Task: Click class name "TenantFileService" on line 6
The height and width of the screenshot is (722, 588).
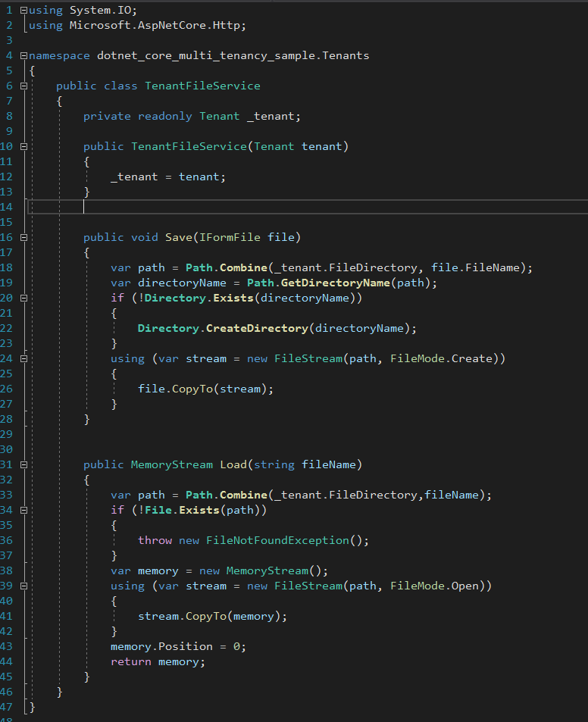Action: pyautogui.click(x=202, y=86)
